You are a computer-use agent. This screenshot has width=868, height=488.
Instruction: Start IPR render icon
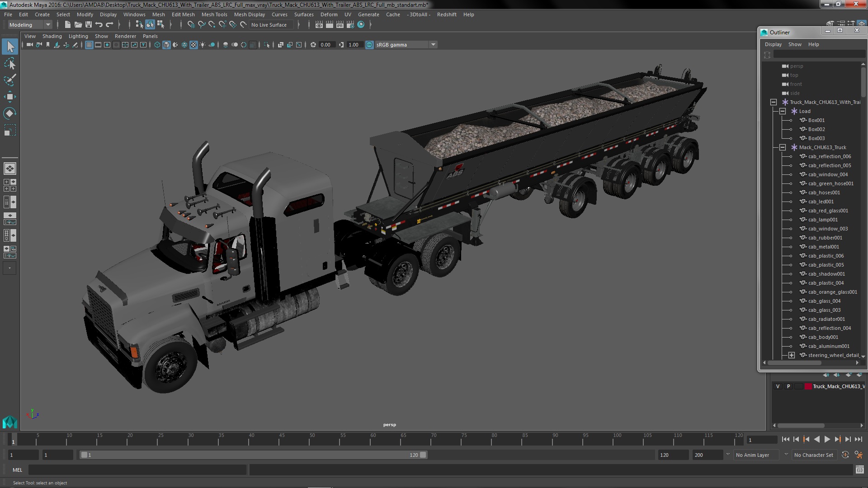pos(340,25)
